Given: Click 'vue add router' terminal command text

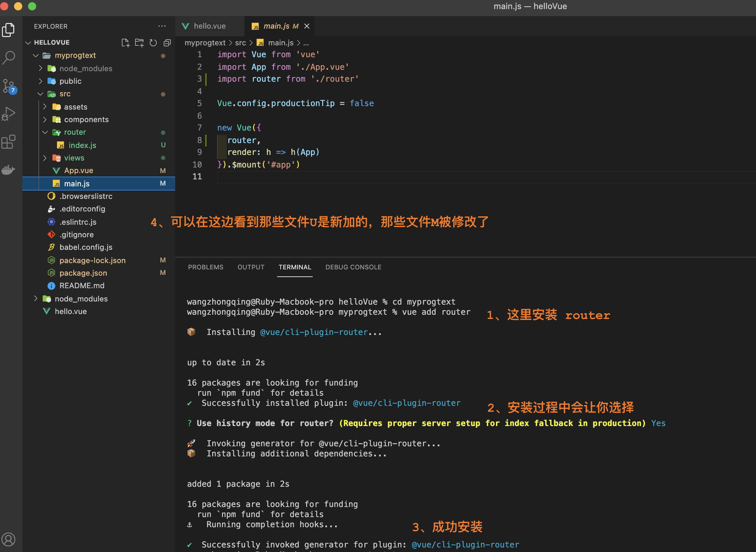Looking at the screenshot, I should click(x=436, y=312).
